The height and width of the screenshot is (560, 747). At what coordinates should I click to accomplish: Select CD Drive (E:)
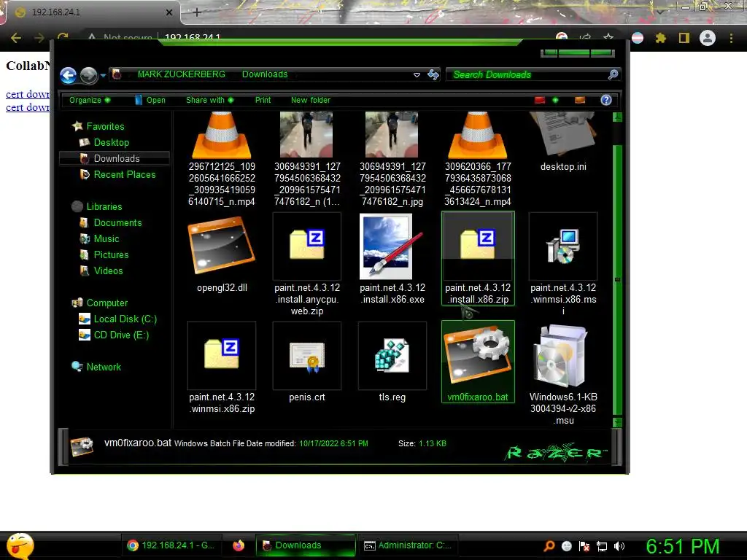pyautogui.click(x=121, y=335)
